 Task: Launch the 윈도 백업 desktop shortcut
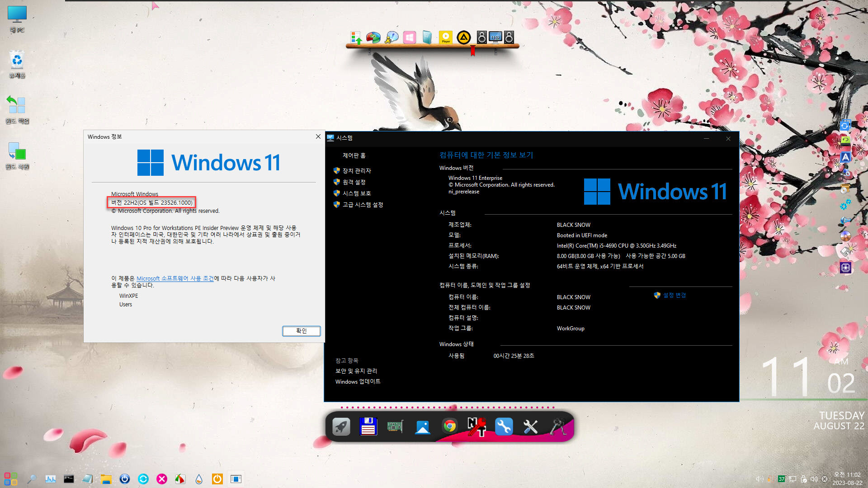pyautogui.click(x=17, y=110)
